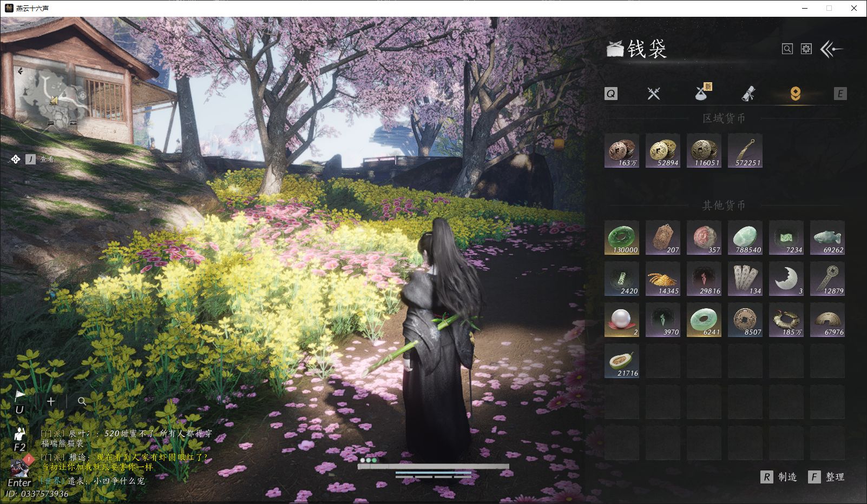867x504 pixels.
Task: Select the bamboo slips showing 134
Action: pos(745,278)
